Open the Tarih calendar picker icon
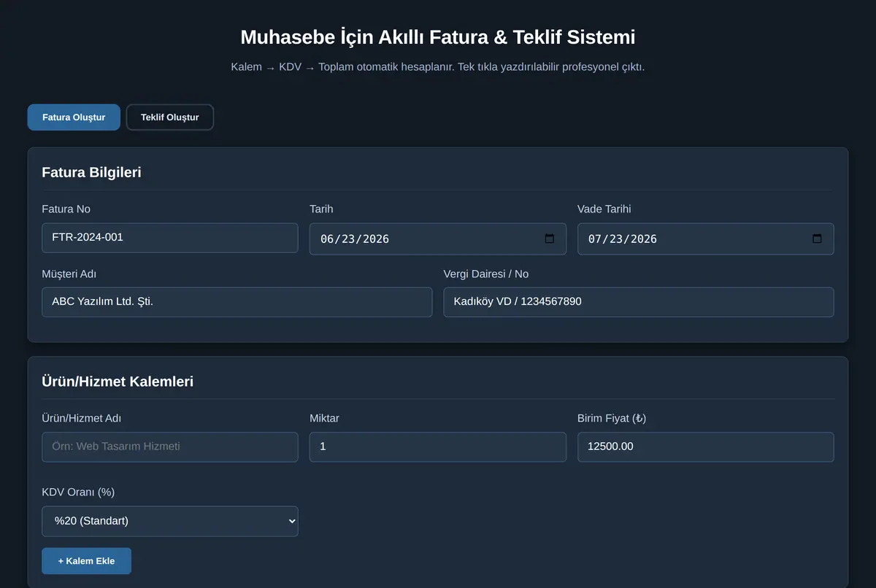The image size is (876, 588). (x=550, y=239)
